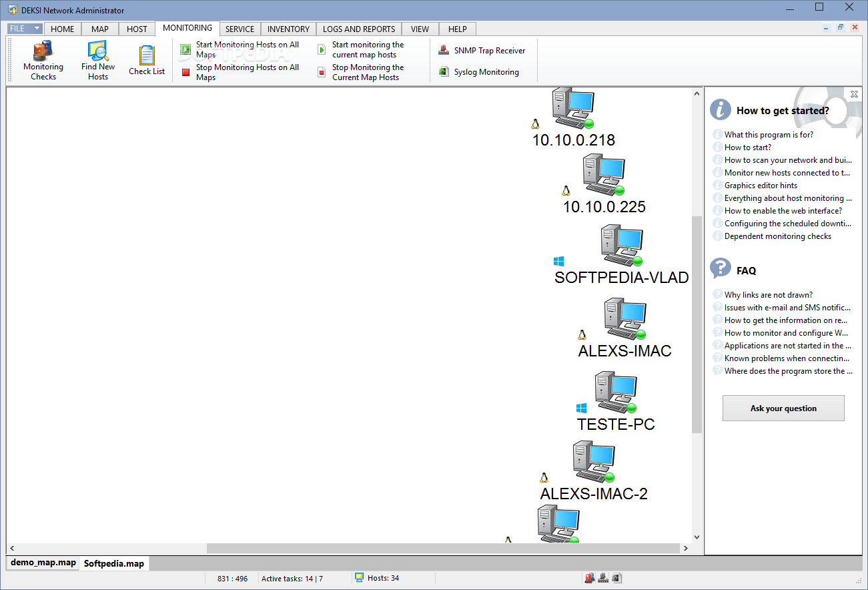
Task: Click the map's scroll down arrow
Action: 697,537
